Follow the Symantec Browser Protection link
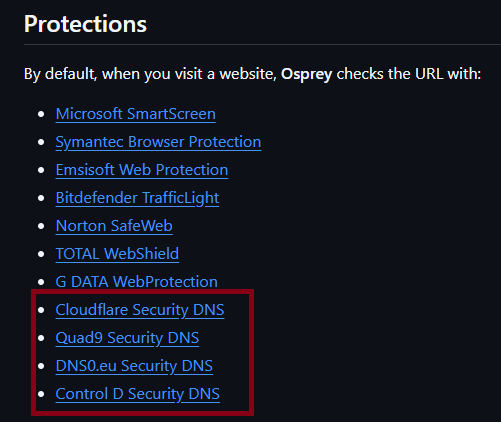 click(158, 142)
